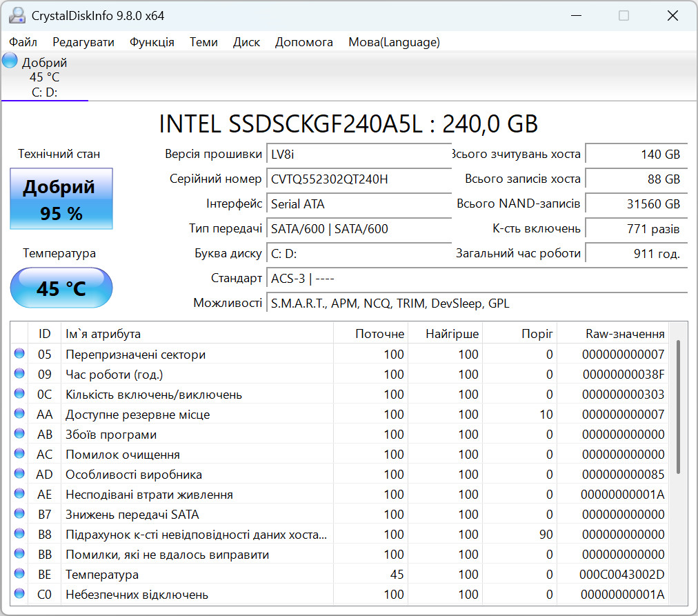The width and height of the screenshot is (698, 616).
Task: Select the Збоїв програми row
Action: (341, 435)
